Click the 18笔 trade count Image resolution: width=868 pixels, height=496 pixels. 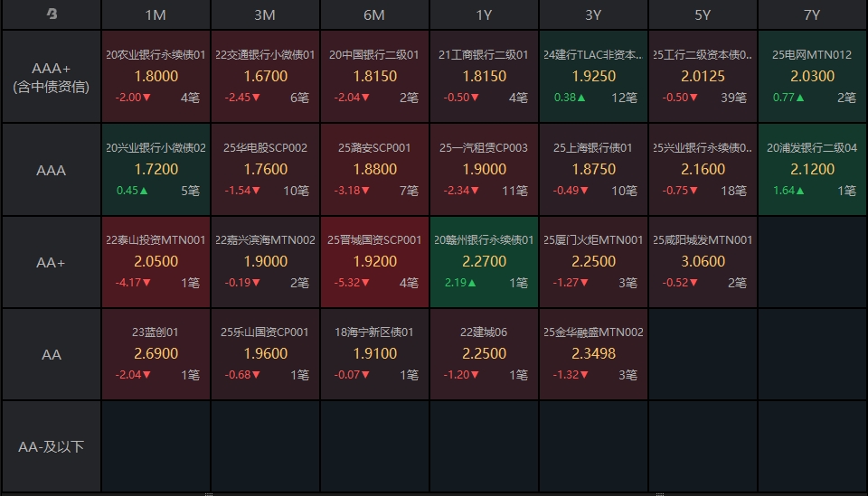tap(733, 191)
